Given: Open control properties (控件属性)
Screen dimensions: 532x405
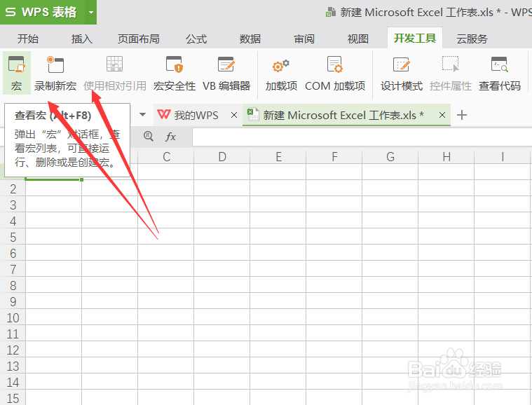Looking at the screenshot, I should pyautogui.click(x=451, y=73).
